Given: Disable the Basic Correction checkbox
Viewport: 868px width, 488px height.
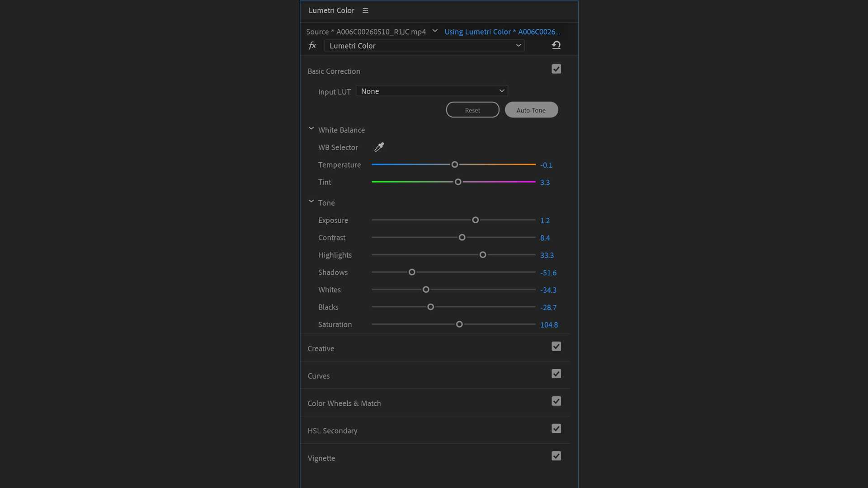Looking at the screenshot, I should click(x=556, y=69).
